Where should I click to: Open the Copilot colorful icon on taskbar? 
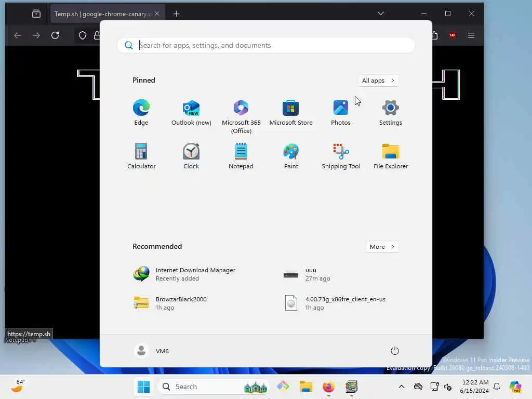coord(283,387)
